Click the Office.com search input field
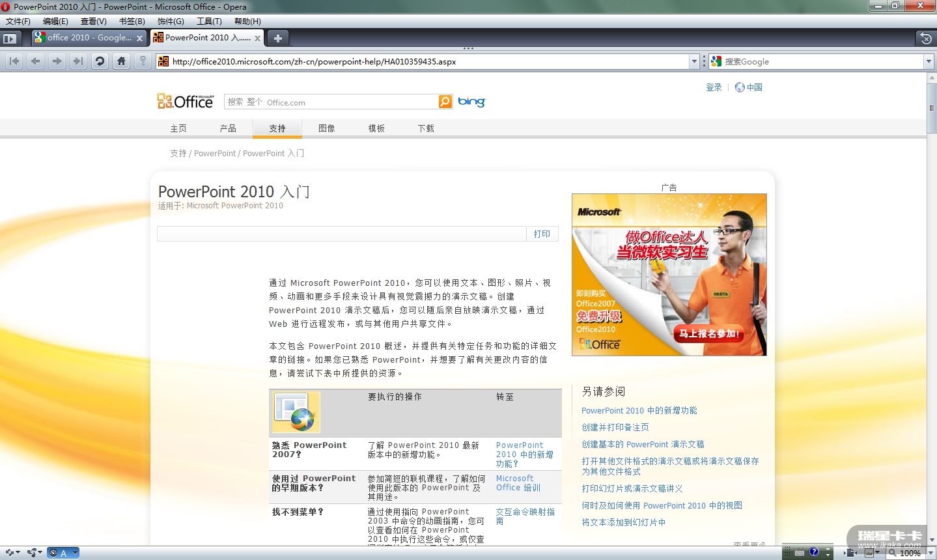The height and width of the screenshot is (560, 937). (x=331, y=102)
